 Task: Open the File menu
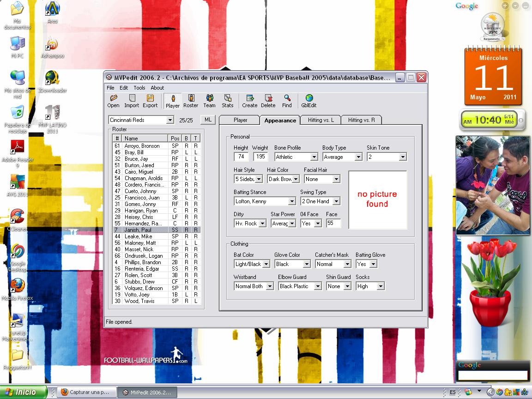(110, 88)
